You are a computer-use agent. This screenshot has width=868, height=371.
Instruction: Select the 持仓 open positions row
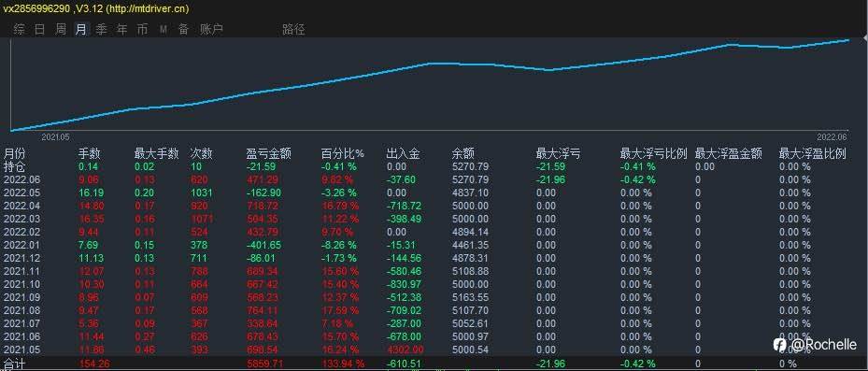[434, 166]
